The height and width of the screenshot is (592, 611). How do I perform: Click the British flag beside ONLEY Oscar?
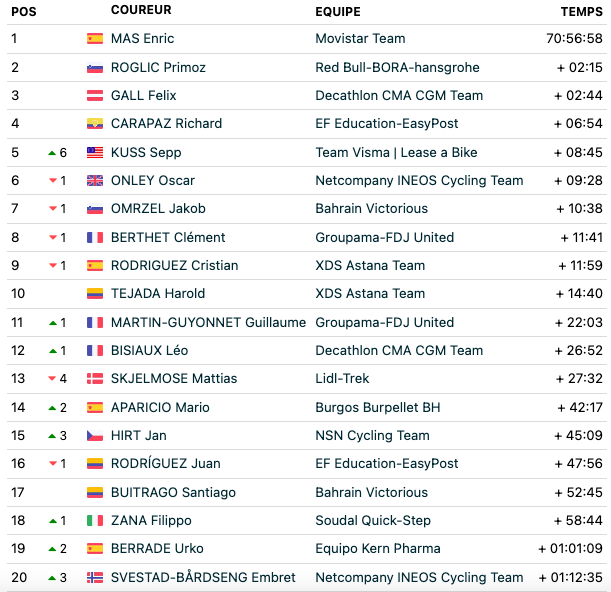(95, 180)
